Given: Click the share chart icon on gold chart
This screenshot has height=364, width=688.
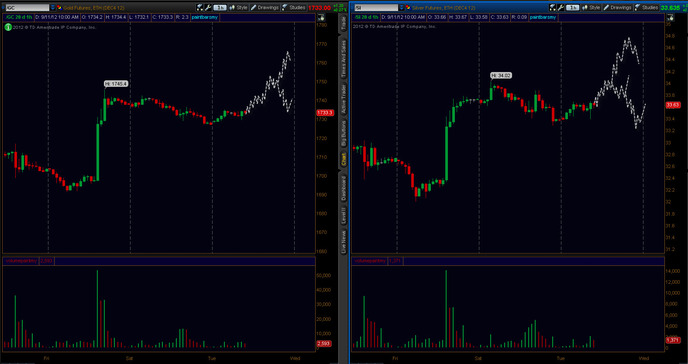Looking at the screenshot, I should (x=200, y=7).
